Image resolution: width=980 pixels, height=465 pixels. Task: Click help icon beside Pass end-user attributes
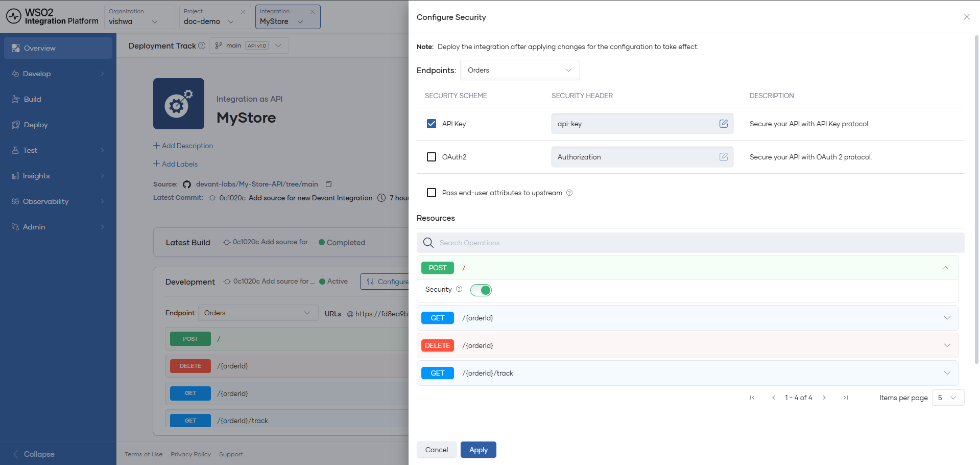tap(569, 193)
